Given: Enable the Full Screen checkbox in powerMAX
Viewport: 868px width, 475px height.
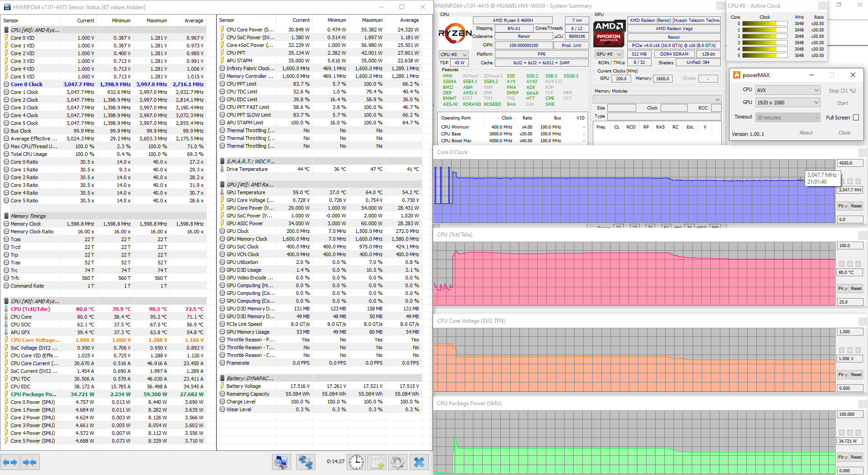Looking at the screenshot, I should (x=856, y=118).
